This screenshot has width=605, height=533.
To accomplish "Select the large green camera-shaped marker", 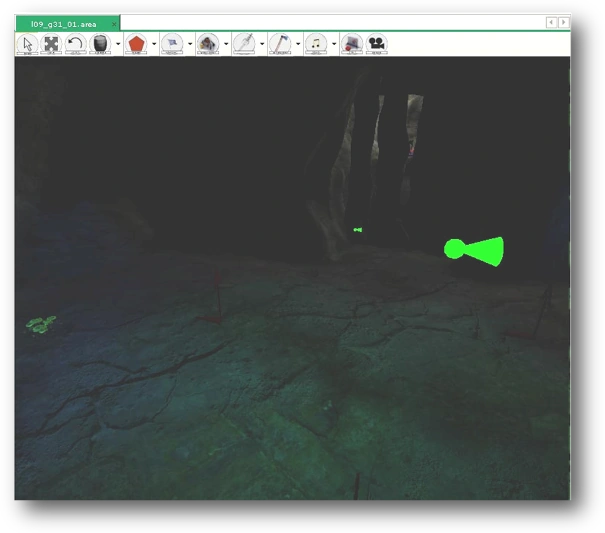I will click(474, 251).
